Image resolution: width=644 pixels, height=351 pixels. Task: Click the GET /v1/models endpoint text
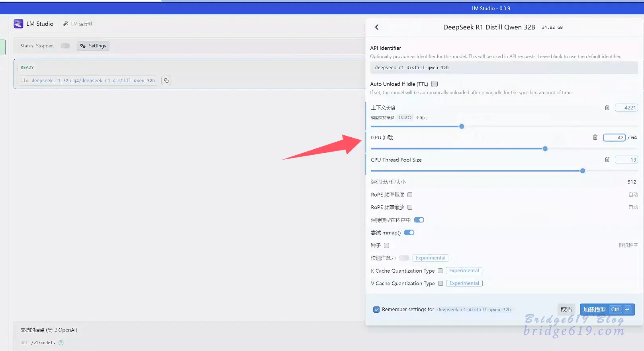pyautogui.click(x=38, y=343)
